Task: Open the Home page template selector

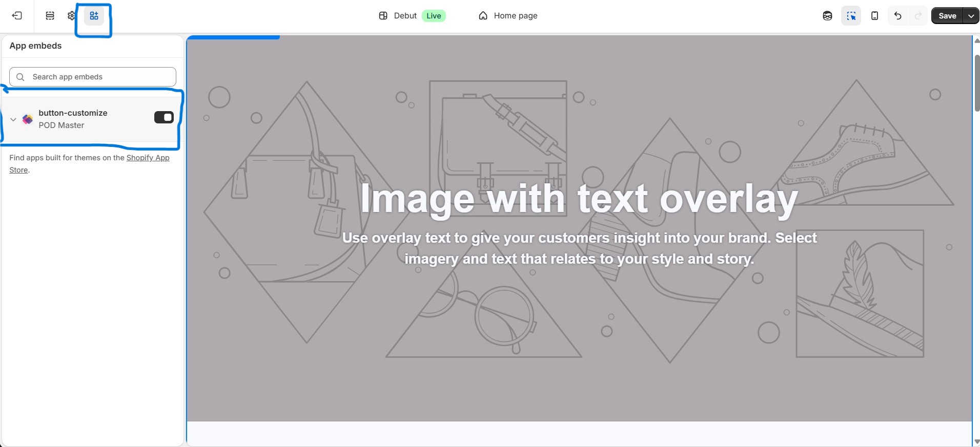Action: [x=508, y=16]
